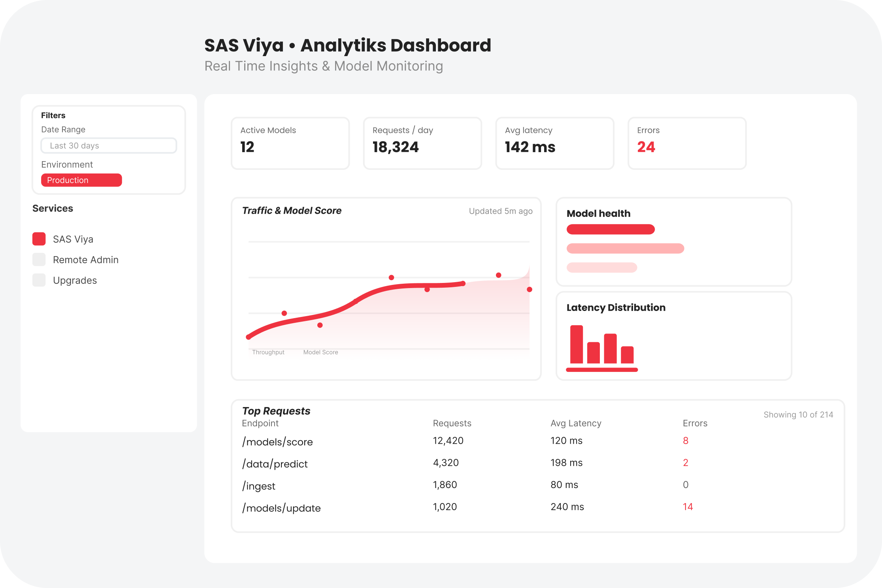Image resolution: width=882 pixels, height=588 pixels.
Task: Click the top Model health bar
Action: tap(611, 229)
